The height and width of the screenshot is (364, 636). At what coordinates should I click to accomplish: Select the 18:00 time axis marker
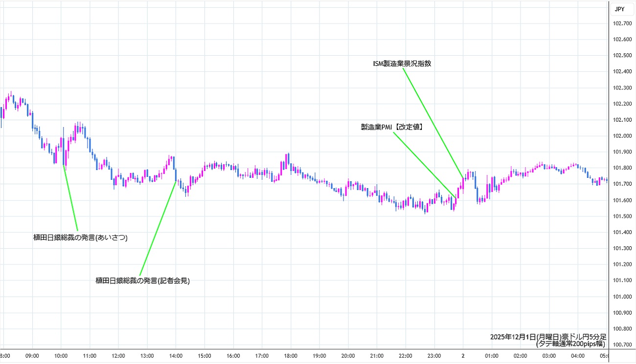[x=291, y=356]
